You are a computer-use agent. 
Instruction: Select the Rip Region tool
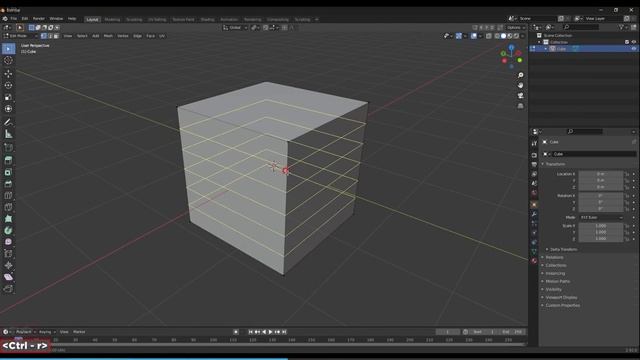tap(8, 289)
